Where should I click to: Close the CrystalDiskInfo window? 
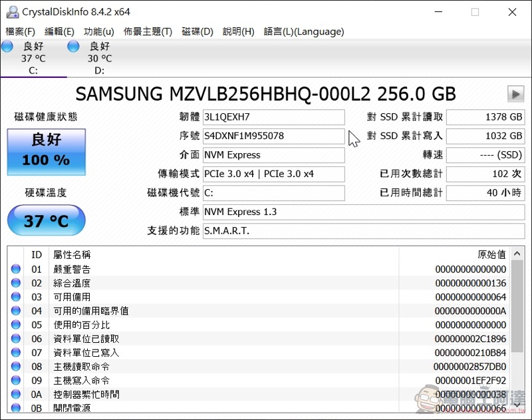coord(512,12)
